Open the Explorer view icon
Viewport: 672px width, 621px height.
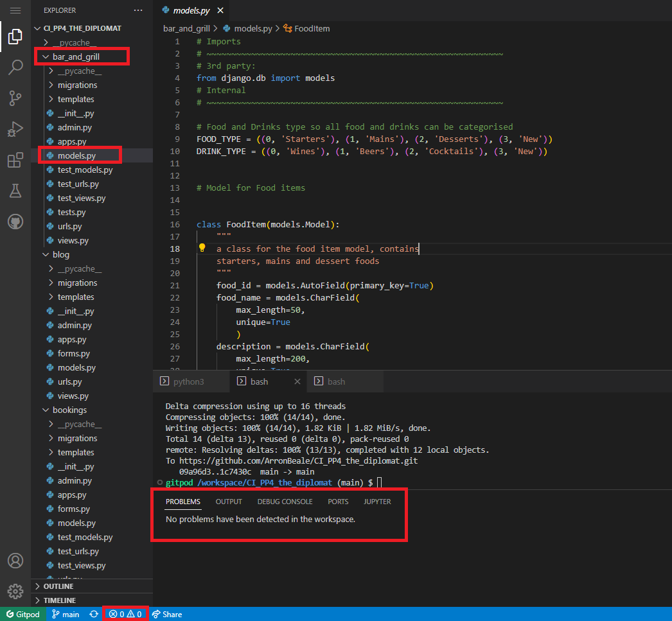(15, 37)
